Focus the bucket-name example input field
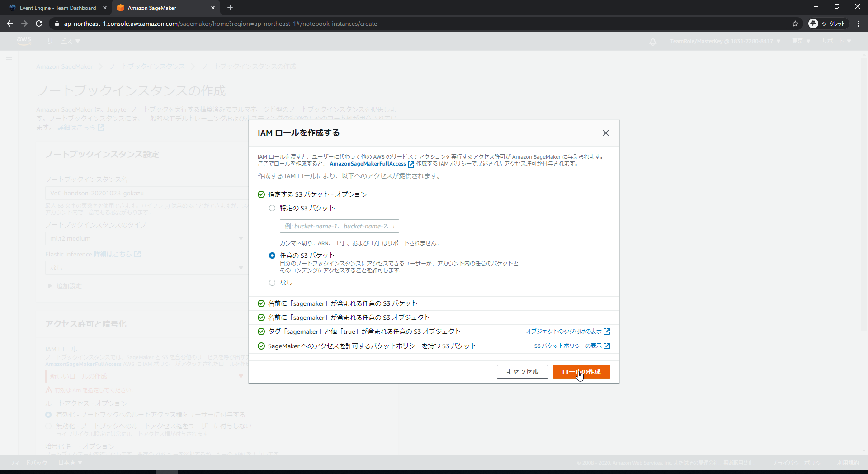This screenshot has height=474, width=868. click(x=339, y=226)
